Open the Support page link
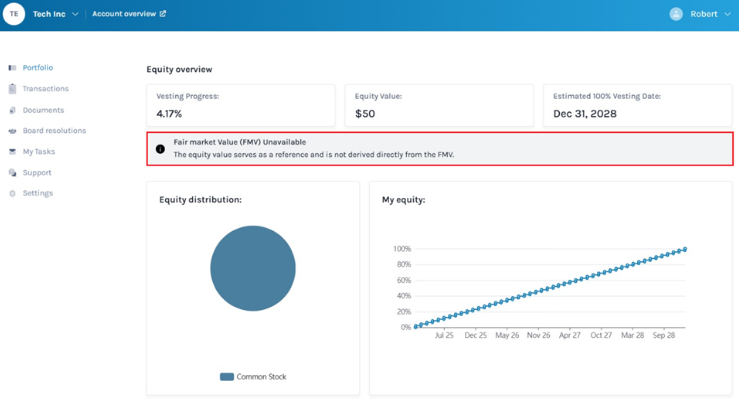 (37, 172)
